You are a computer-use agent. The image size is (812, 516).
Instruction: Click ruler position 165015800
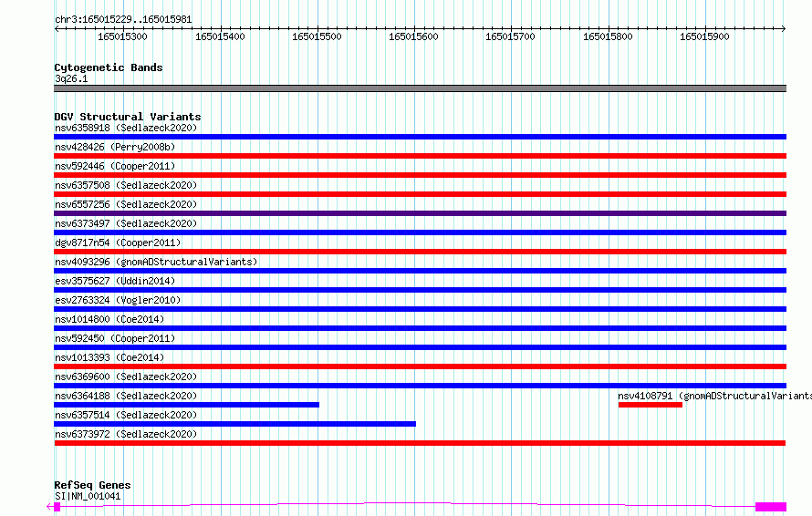click(608, 36)
